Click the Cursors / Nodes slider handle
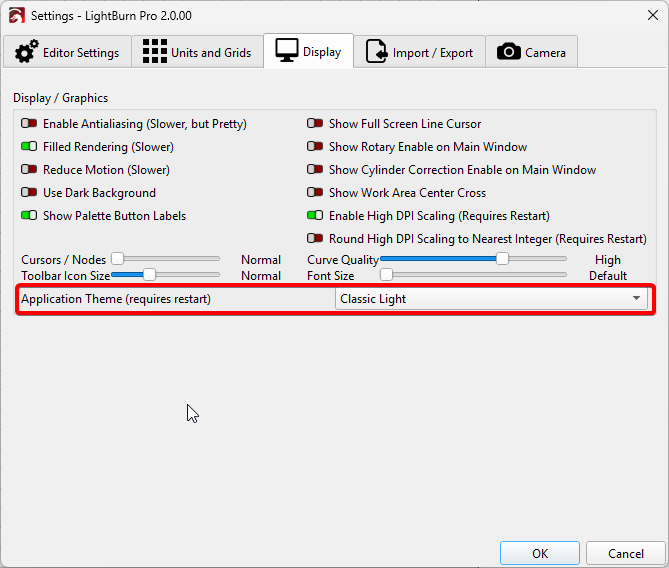The image size is (669, 568). [117, 259]
